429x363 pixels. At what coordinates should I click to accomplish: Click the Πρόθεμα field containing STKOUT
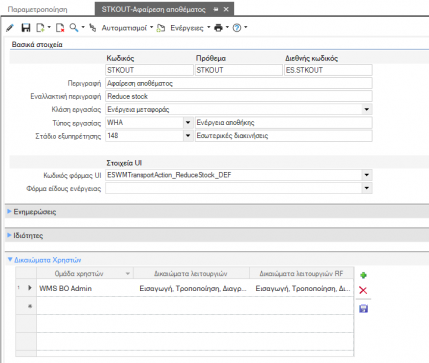pos(239,70)
